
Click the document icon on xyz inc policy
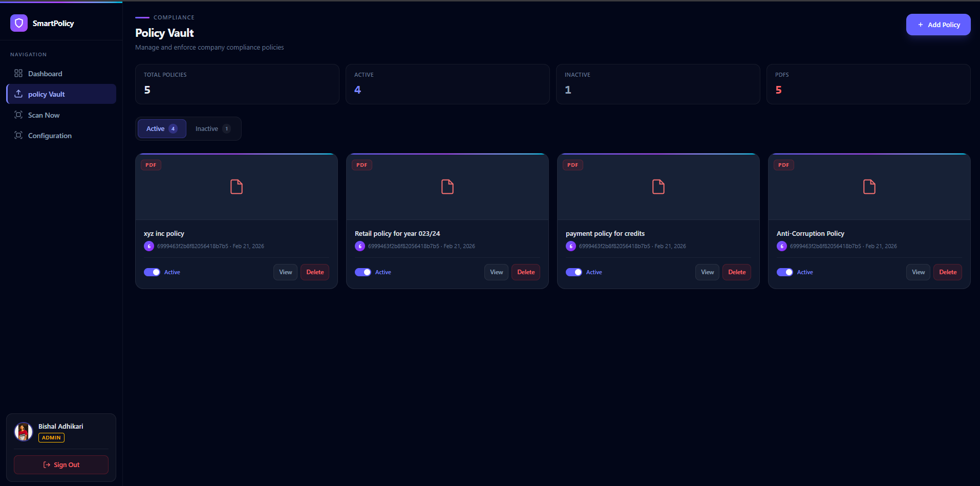pos(237,187)
